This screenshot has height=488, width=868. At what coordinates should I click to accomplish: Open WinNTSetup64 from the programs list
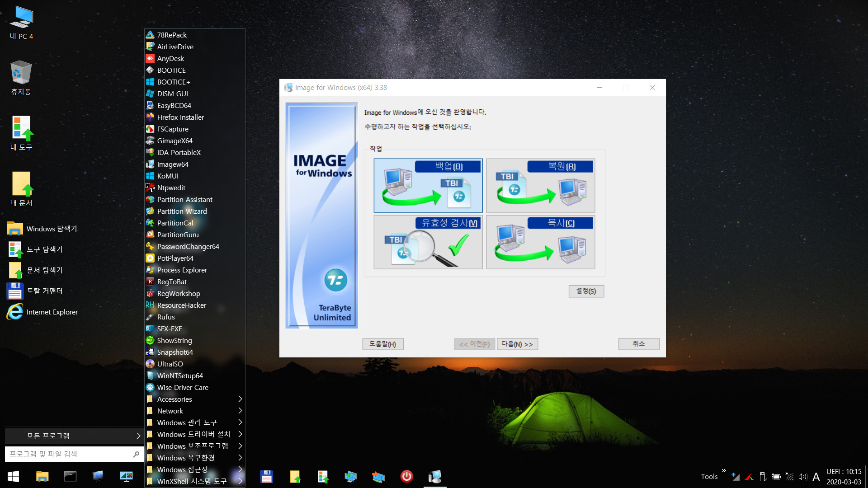tap(195, 375)
